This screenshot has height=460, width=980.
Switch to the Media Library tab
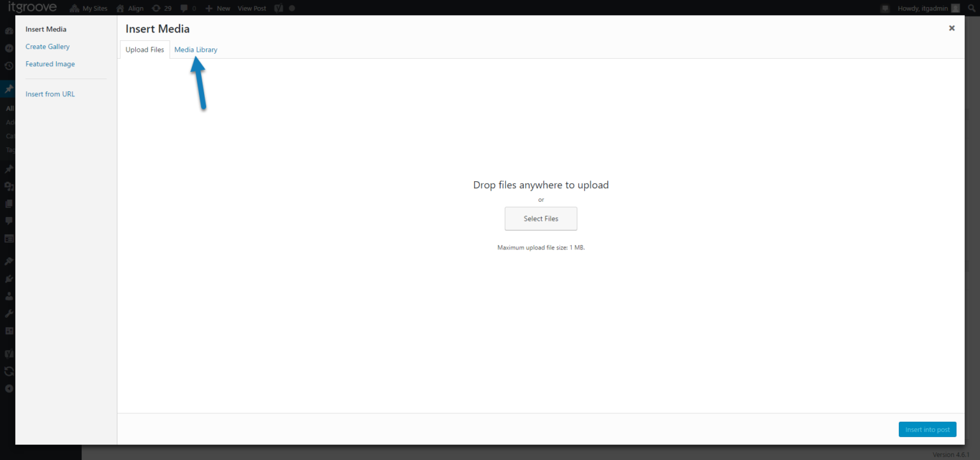[195, 49]
